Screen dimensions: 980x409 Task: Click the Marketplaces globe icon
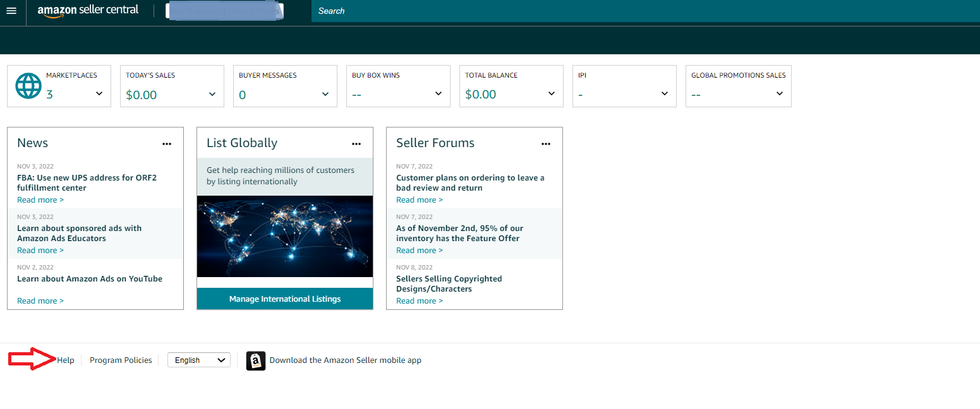coord(28,86)
